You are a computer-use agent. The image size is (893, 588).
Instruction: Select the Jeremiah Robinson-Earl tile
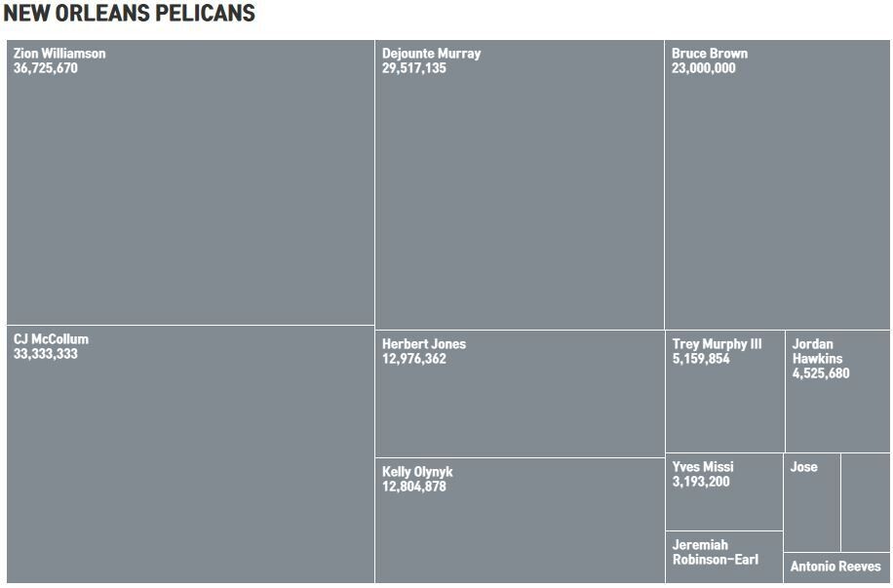(723, 557)
